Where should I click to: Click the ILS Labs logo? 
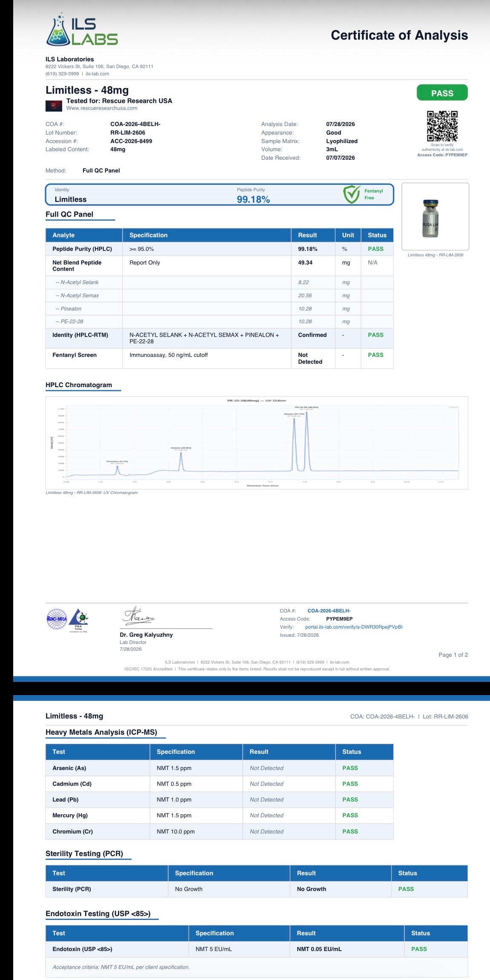[82, 29]
